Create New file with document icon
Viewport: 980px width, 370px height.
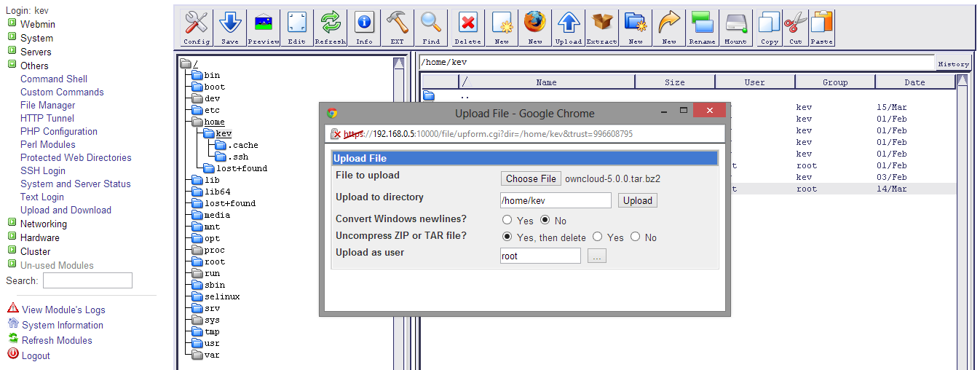502,28
